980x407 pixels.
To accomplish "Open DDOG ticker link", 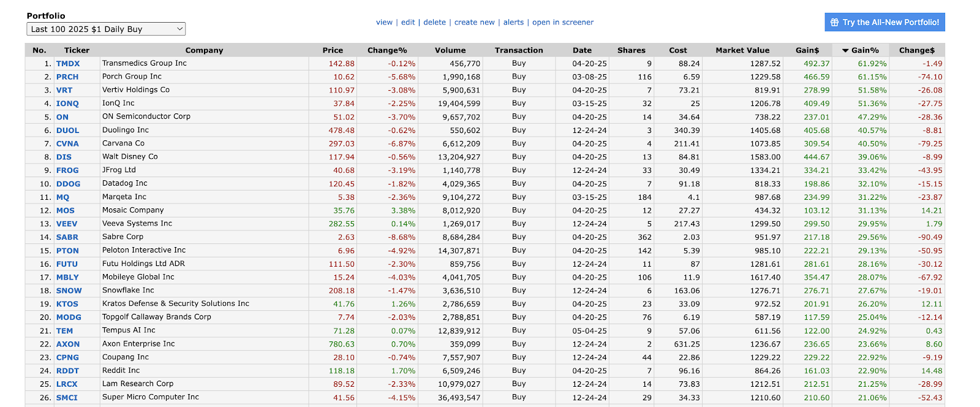I will coord(69,184).
